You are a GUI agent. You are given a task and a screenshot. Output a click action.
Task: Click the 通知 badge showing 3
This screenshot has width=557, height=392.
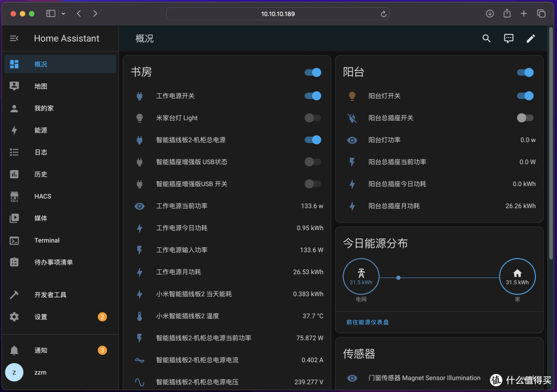(x=102, y=350)
